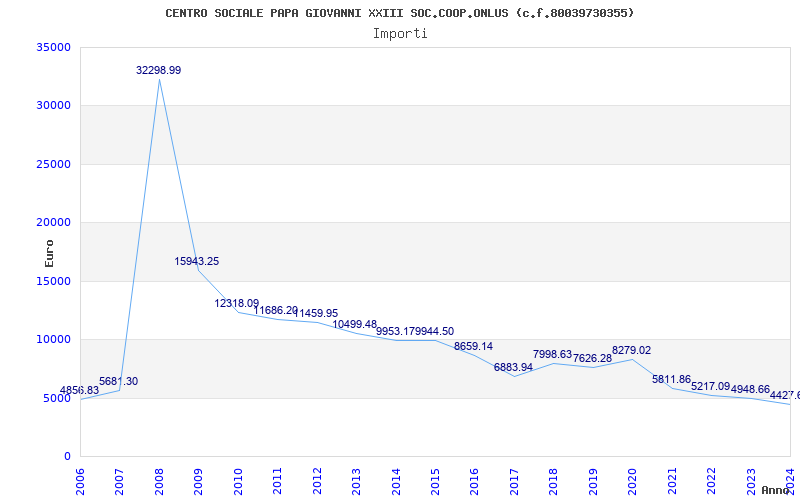Viewport: 800px width, 500px height.
Task: Click x-axis year 2016
Action: pos(474,481)
